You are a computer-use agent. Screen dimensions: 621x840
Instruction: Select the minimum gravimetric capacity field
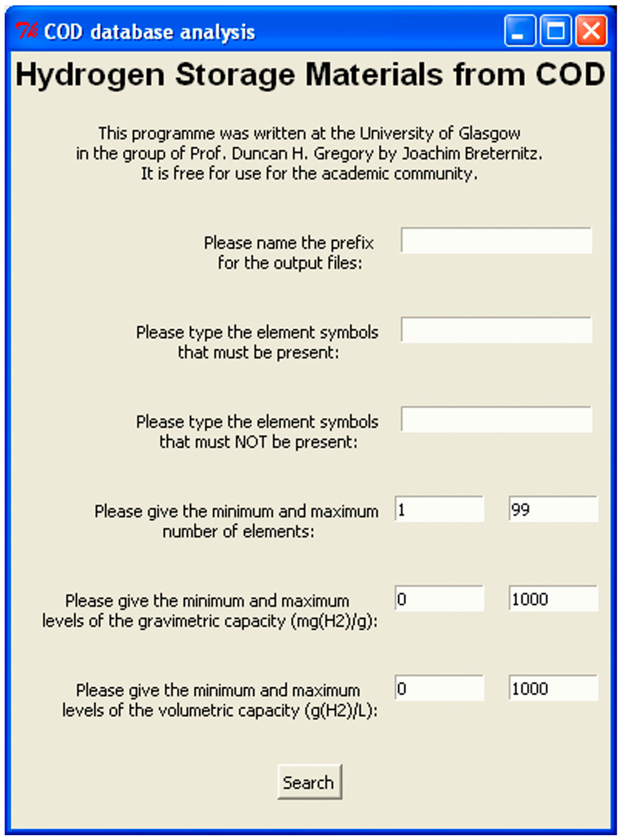tap(439, 599)
